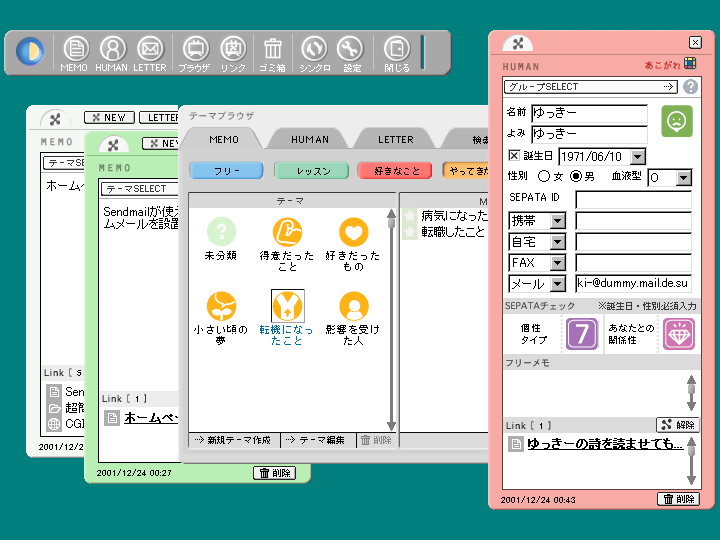The width and height of the screenshot is (720, 540).
Task: Click the theme list vertical scrollbar
Action: tap(391, 320)
